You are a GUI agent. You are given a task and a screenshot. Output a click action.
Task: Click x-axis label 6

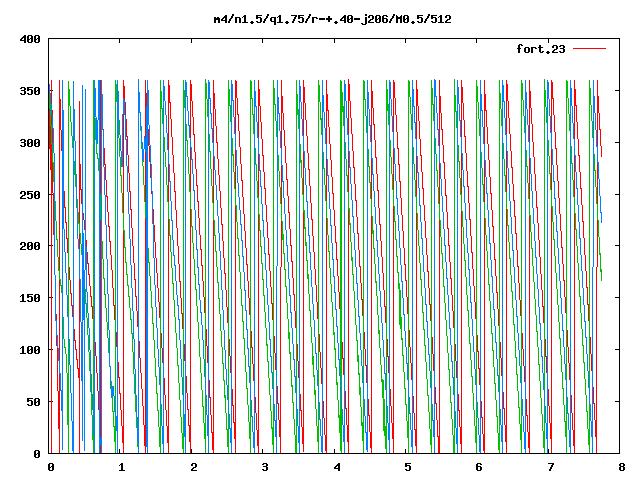point(478,467)
